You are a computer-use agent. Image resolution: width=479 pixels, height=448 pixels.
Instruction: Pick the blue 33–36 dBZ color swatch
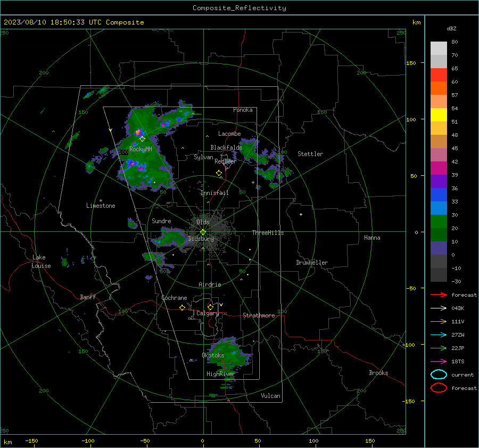click(439, 195)
